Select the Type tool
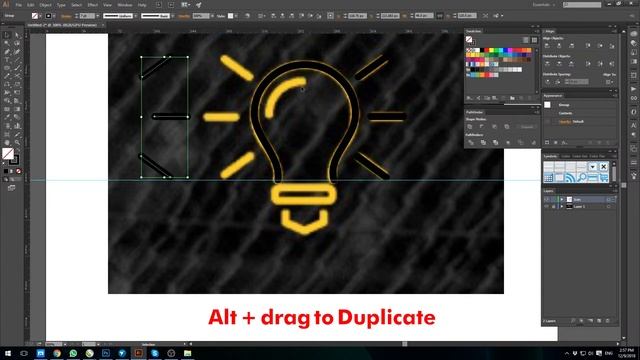 (x=7, y=60)
